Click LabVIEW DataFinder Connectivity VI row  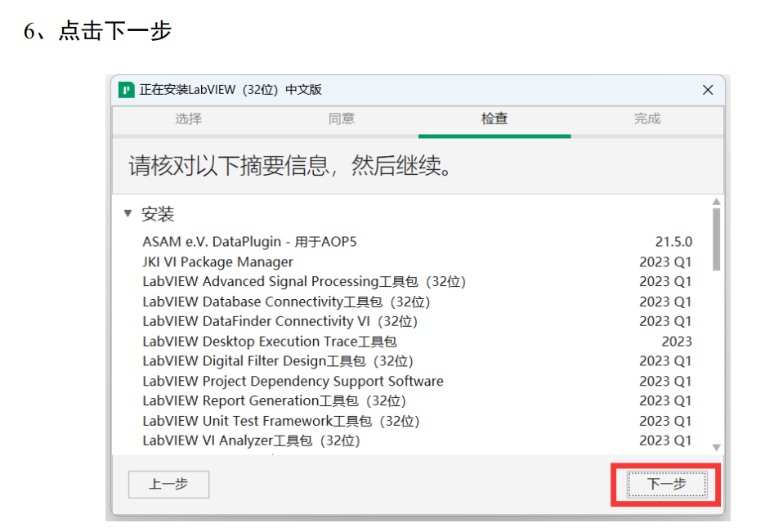(417, 321)
